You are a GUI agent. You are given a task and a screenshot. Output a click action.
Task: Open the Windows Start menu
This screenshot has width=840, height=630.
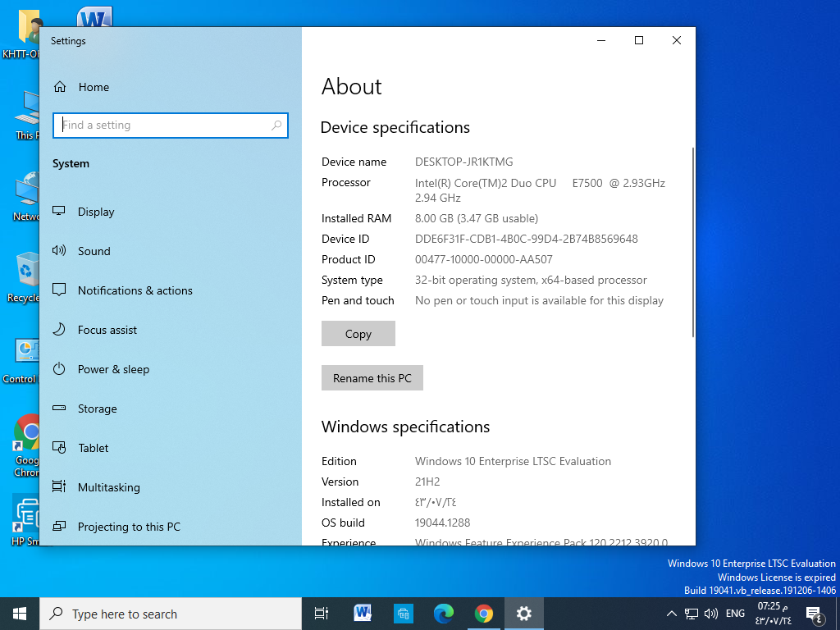click(x=20, y=614)
